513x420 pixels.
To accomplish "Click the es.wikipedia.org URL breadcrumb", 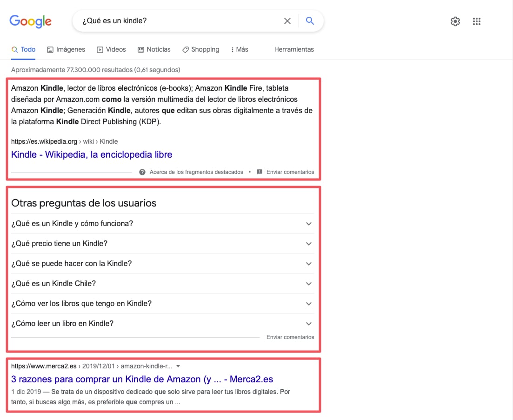I will coord(65,141).
